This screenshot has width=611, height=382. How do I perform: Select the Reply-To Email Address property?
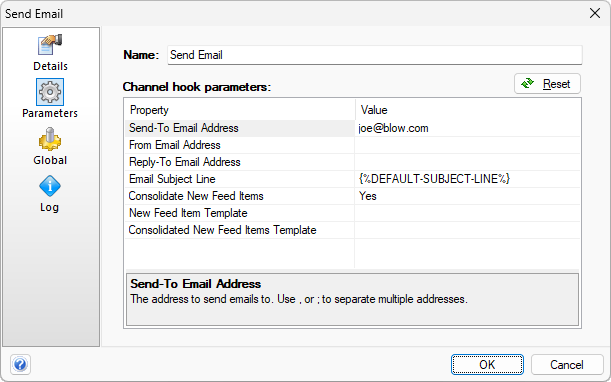[x=240, y=162]
